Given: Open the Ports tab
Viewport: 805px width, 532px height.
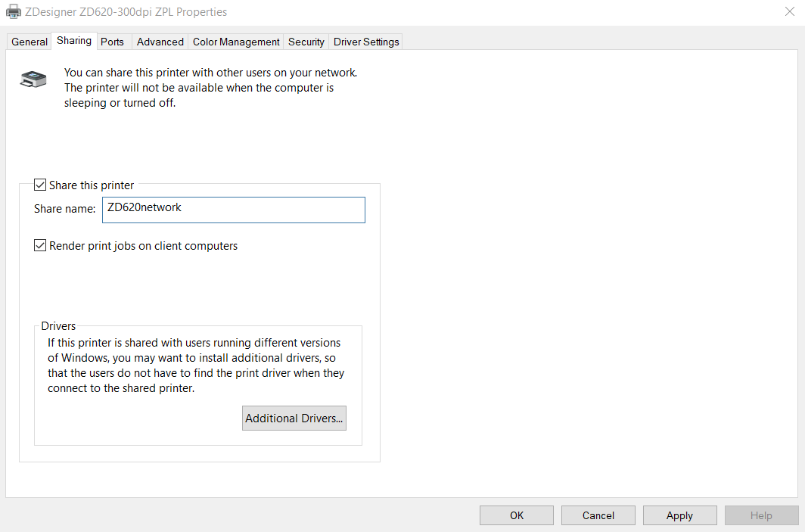Looking at the screenshot, I should click(x=113, y=42).
